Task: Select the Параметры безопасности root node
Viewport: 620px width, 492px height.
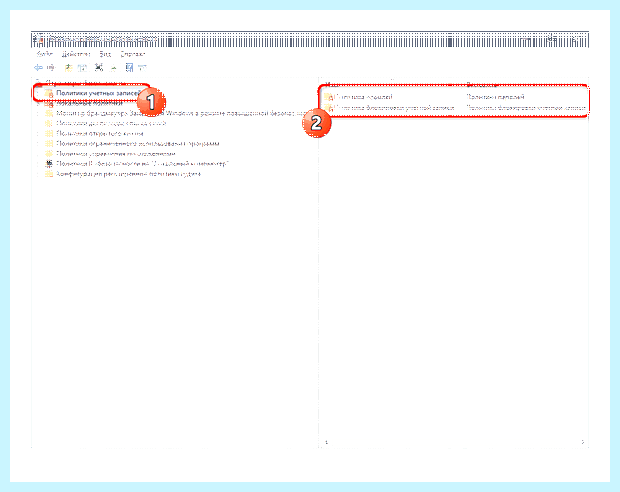Action: coord(85,83)
